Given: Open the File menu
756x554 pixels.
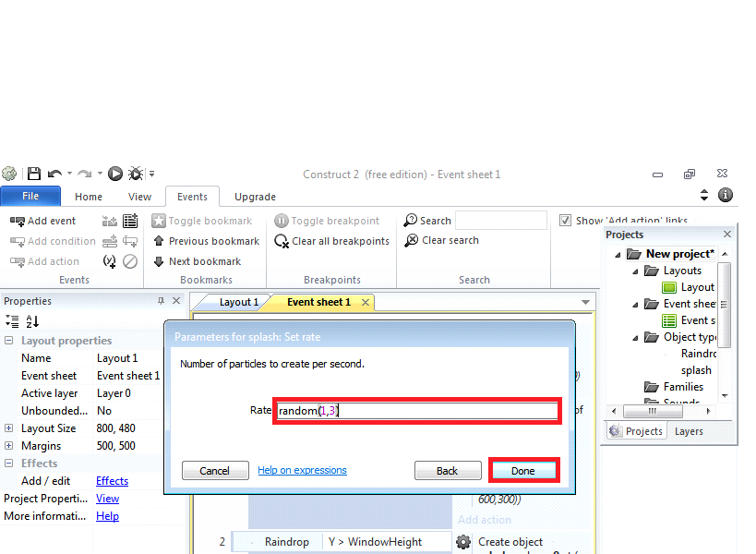Looking at the screenshot, I should [x=30, y=197].
